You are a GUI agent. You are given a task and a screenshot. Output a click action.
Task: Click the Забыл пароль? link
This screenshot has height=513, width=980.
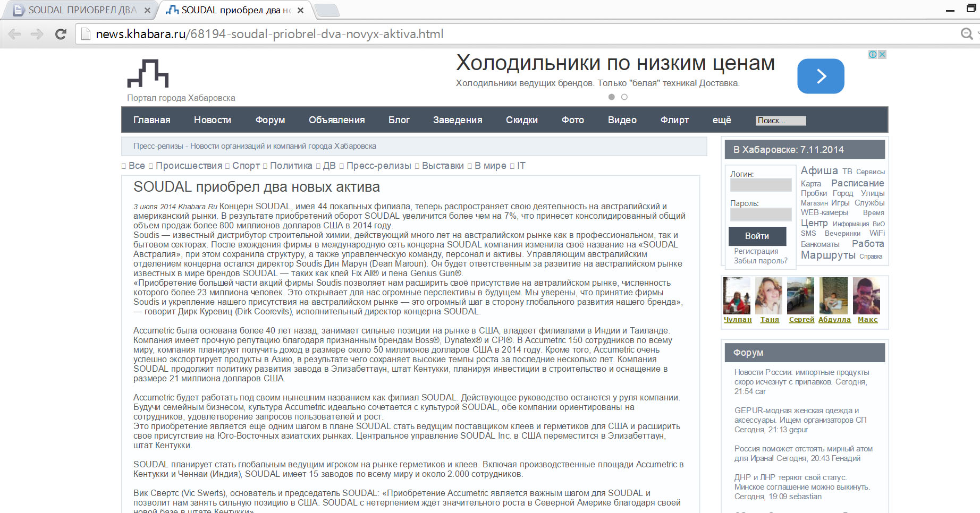point(761,261)
